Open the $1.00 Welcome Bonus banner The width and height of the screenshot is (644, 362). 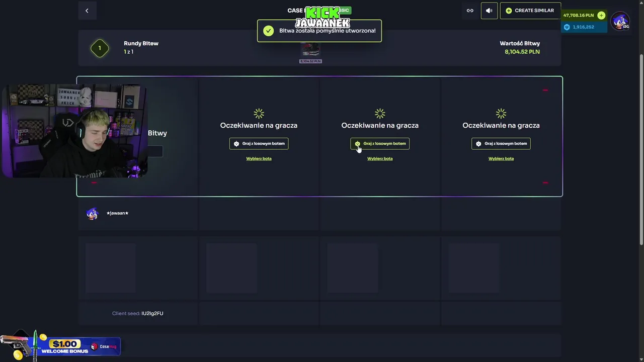point(60,346)
